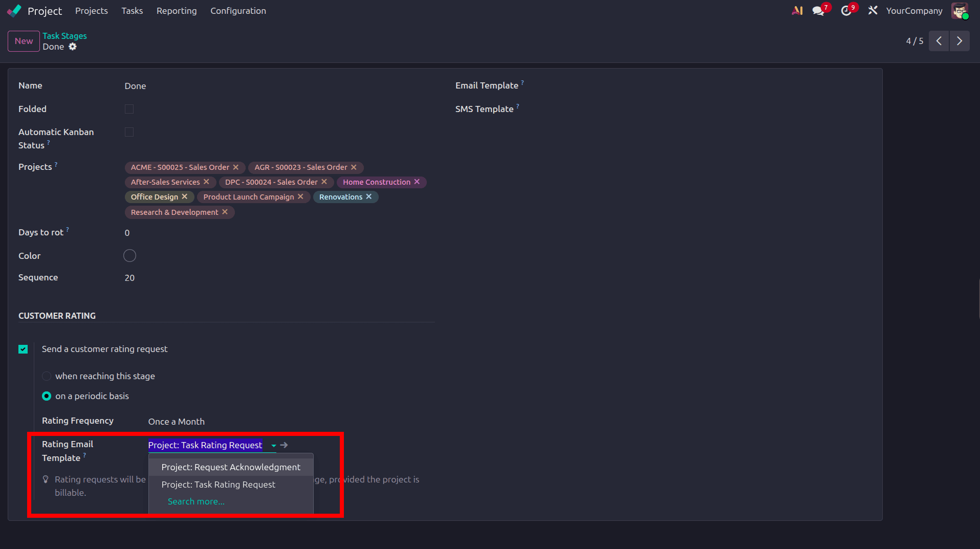Open the Configuration menu
The width and height of the screenshot is (980, 549).
pos(238,11)
